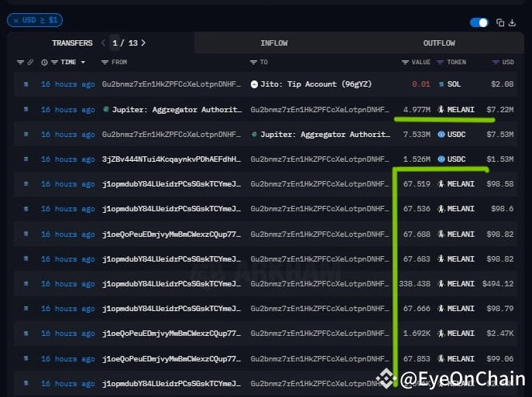532x397 pixels.
Task: Click the MELANI token icon on 4.977M row
Action: [441, 110]
